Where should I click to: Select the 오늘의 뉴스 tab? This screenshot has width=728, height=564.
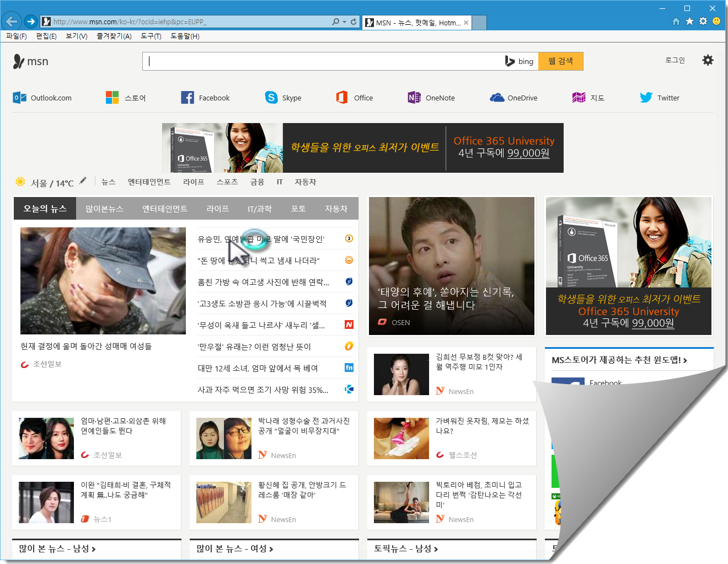point(45,209)
